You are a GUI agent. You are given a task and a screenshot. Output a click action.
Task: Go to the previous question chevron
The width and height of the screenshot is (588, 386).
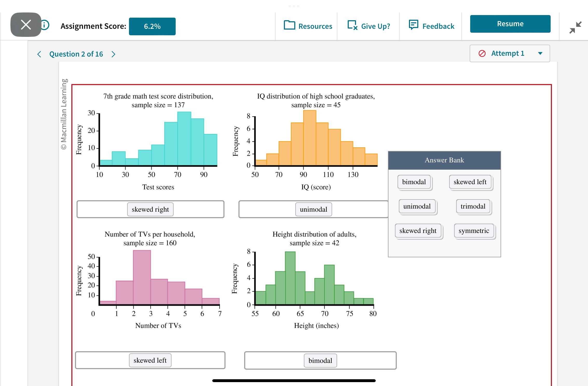(x=39, y=54)
